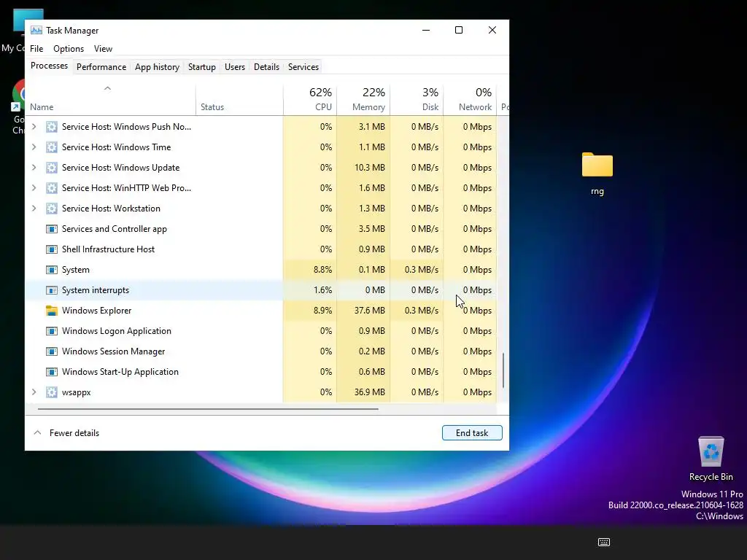Open the File menu
Image resolution: width=747 pixels, height=560 pixels.
coord(36,49)
